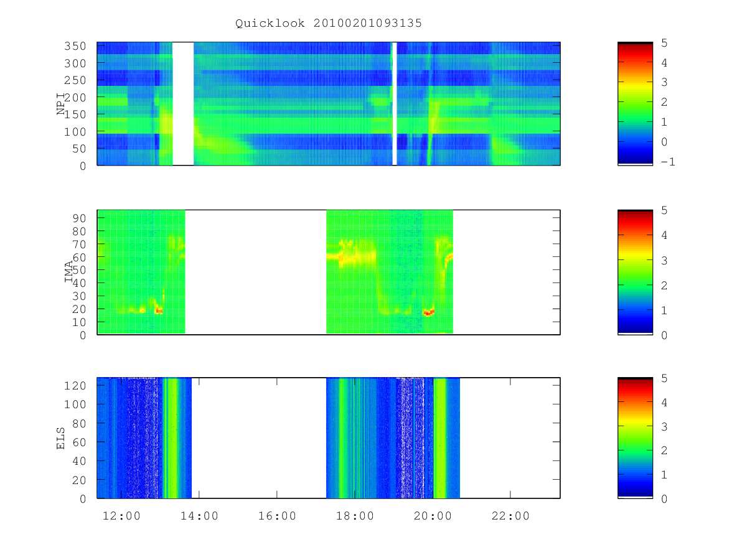Click the IMA colorbar gradient
Image resolution: width=747 pixels, height=560 pixels.
(x=635, y=272)
